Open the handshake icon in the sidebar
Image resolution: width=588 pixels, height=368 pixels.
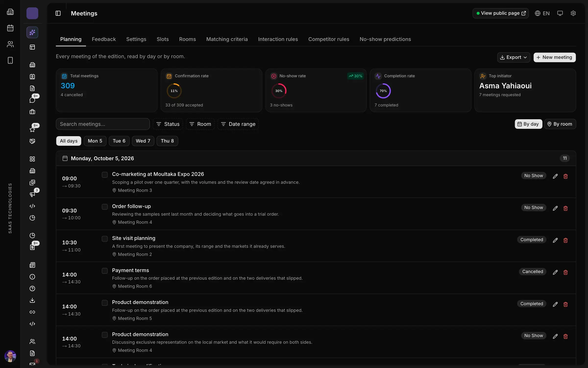(x=32, y=141)
